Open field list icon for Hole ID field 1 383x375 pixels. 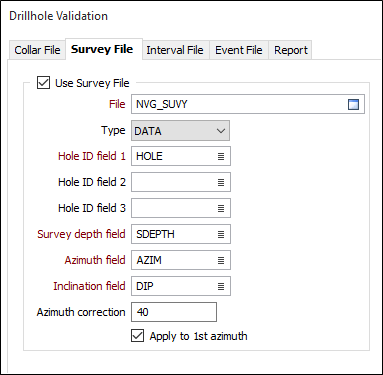(221, 156)
